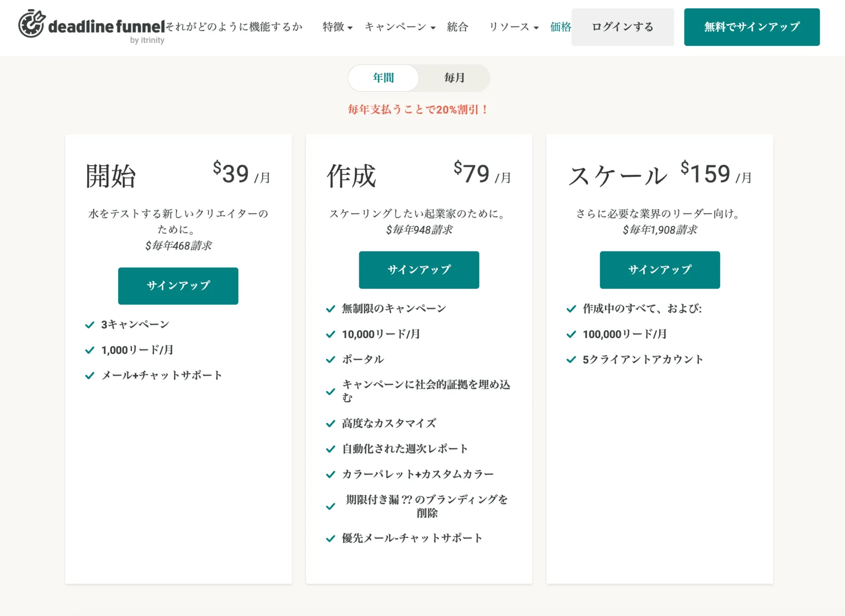845x616 pixels.
Task: Click checkmark icon beside 高度なカスタマイズ
Action: 331,424
